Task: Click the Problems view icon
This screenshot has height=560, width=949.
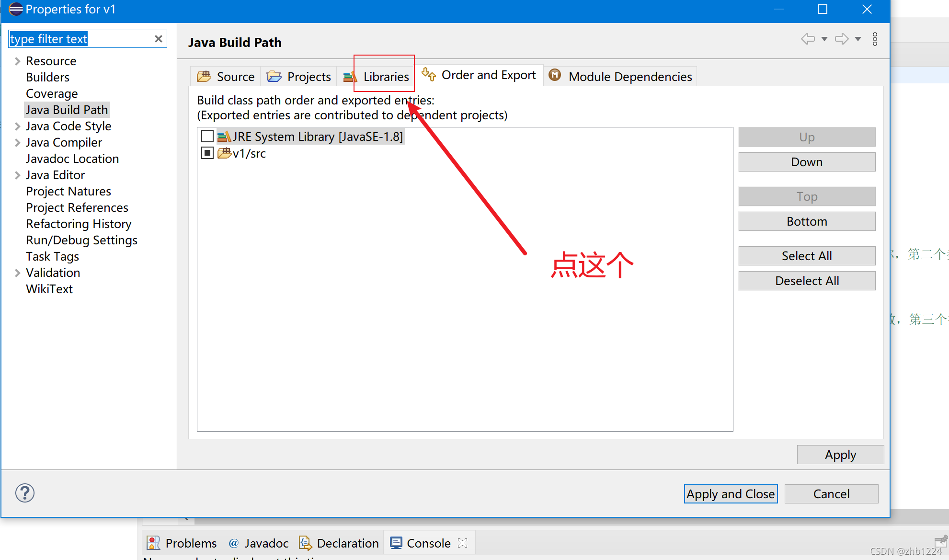Action: (x=153, y=543)
